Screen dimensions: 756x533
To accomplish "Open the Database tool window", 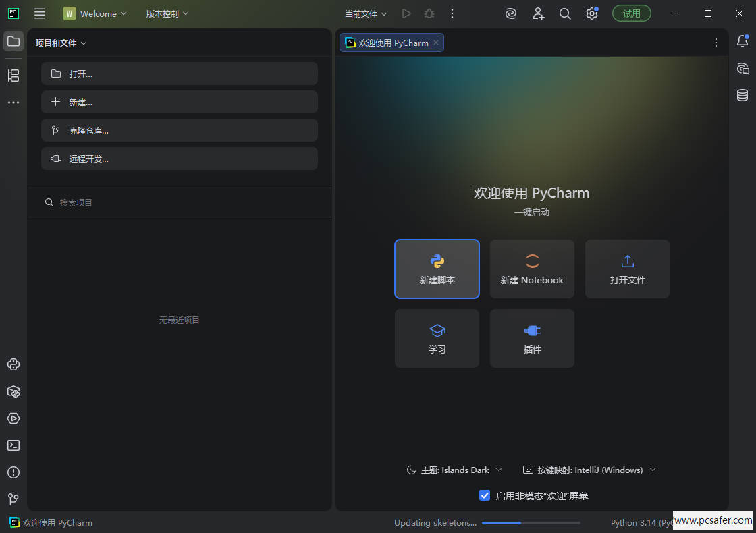I will (x=742, y=95).
